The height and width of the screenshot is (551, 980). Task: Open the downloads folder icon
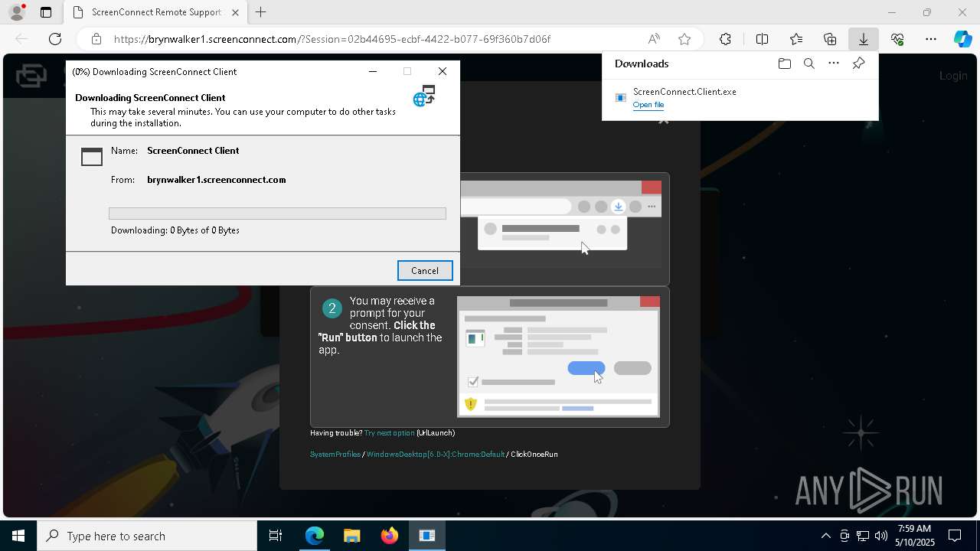(784, 64)
